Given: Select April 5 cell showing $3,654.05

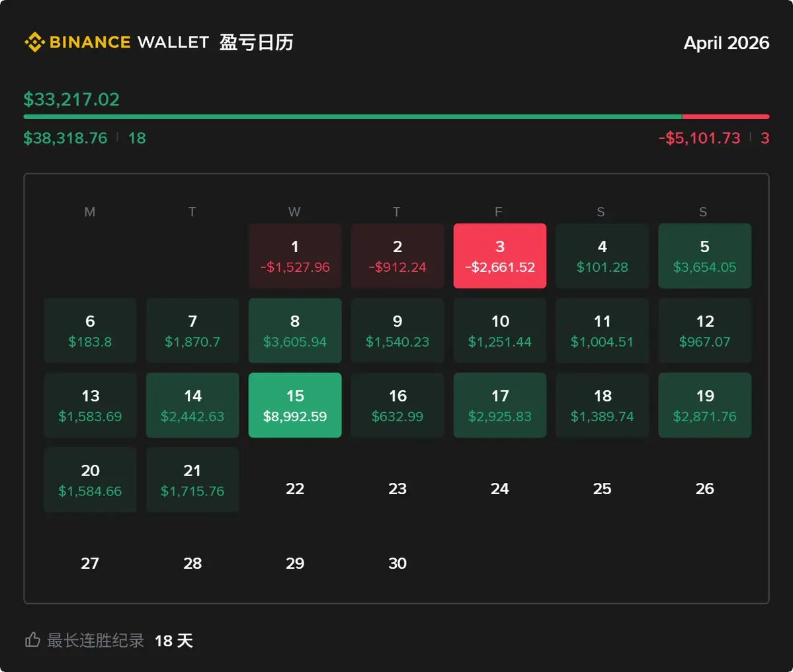Looking at the screenshot, I should click(x=704, y=256).
